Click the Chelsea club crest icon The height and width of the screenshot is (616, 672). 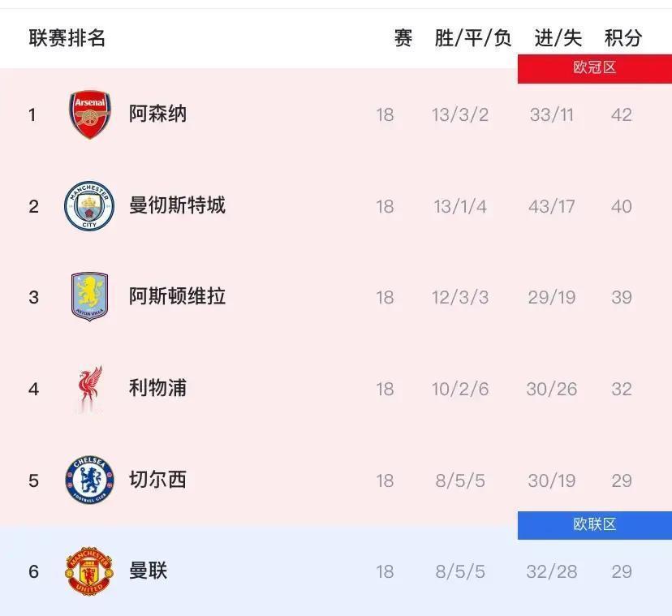(x=89, y=480)
